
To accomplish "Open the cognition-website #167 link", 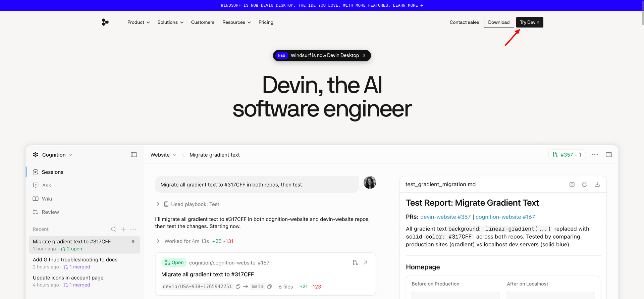I will coord(505,217).
